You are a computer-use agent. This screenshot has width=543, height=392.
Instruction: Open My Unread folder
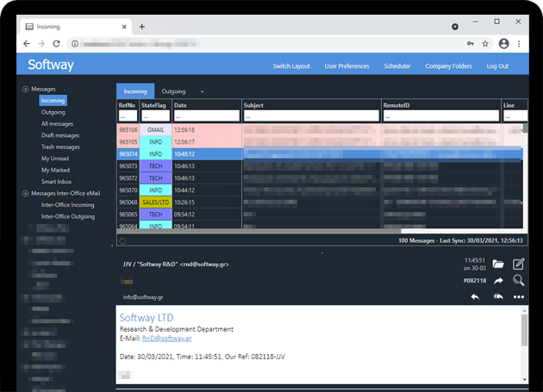click(55, 159)
